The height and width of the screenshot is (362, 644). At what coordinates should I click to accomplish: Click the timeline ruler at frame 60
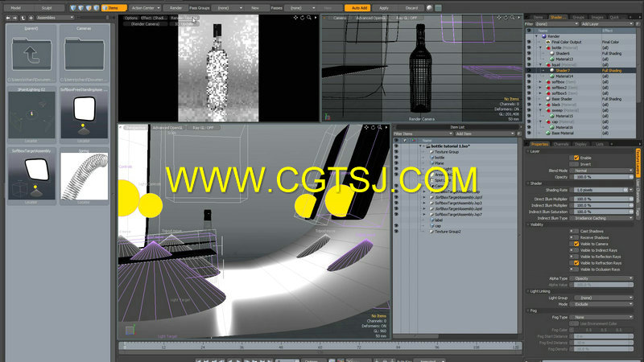(320, 347)
